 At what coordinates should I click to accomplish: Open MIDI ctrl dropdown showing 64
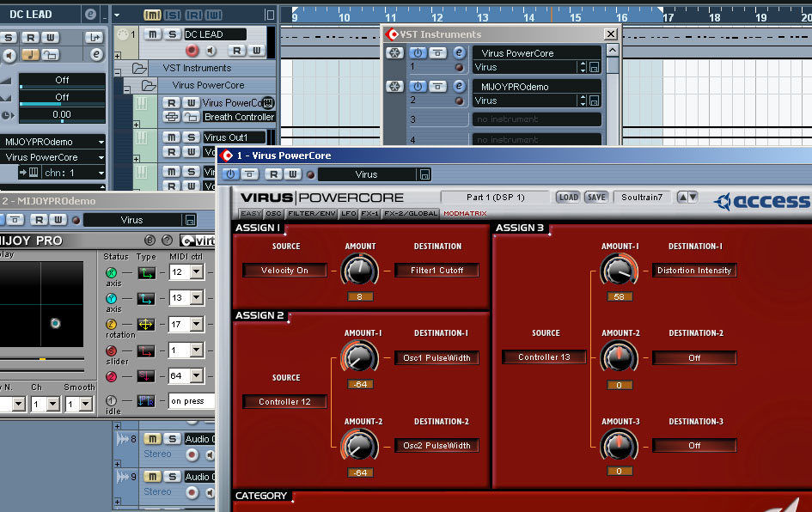point(196,376)
